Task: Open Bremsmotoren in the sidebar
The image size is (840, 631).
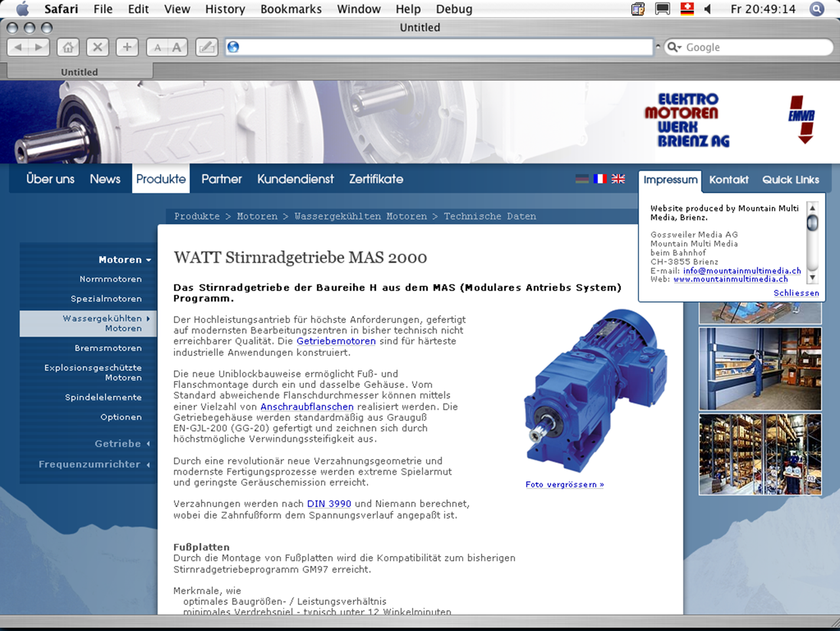Action: [108, 348]
